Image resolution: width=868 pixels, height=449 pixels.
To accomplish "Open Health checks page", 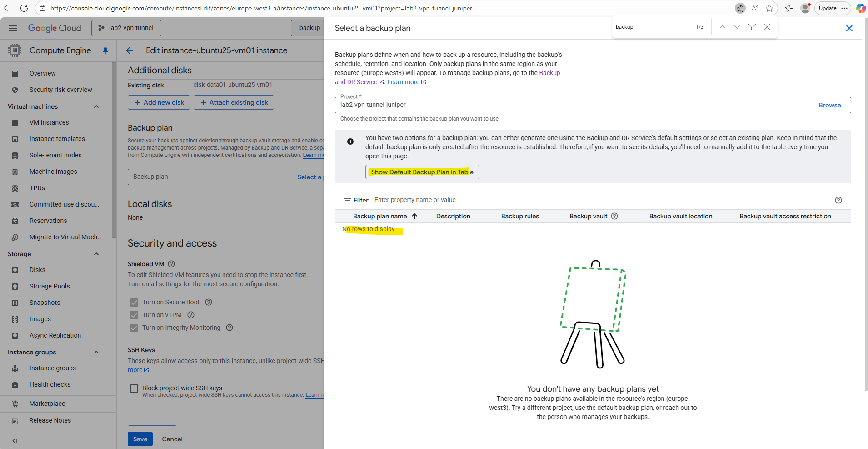I will [x=50, y=384].
